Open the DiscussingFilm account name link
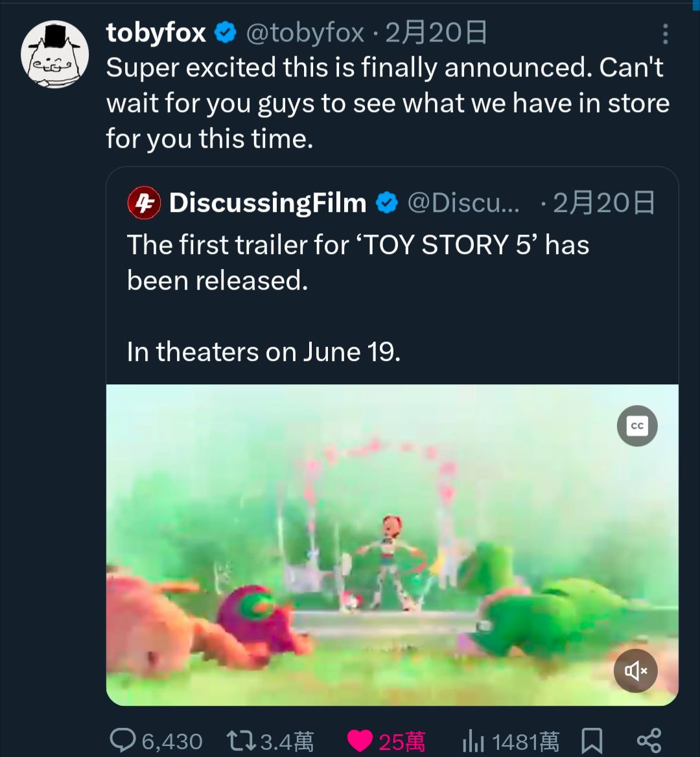The width and height of the screenshot is (700, 757). tap(267, 203)
